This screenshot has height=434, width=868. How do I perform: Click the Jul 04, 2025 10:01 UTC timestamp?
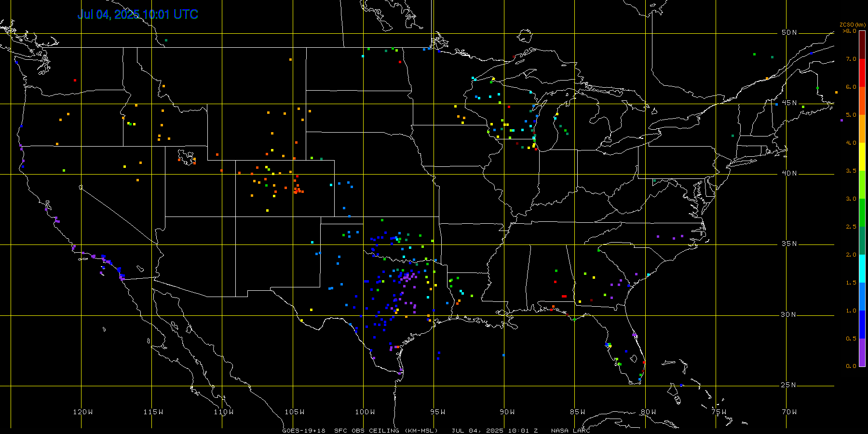click(138, 14)
